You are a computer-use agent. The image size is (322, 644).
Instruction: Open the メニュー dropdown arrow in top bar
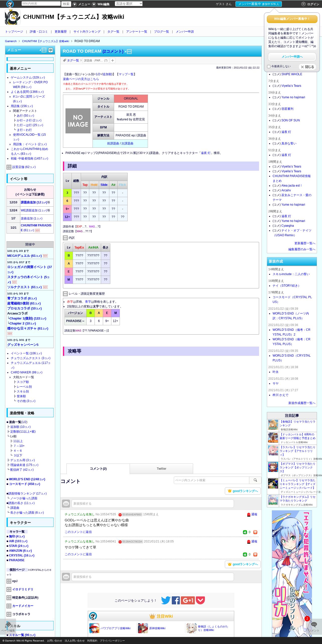click(x=74, y=4)
